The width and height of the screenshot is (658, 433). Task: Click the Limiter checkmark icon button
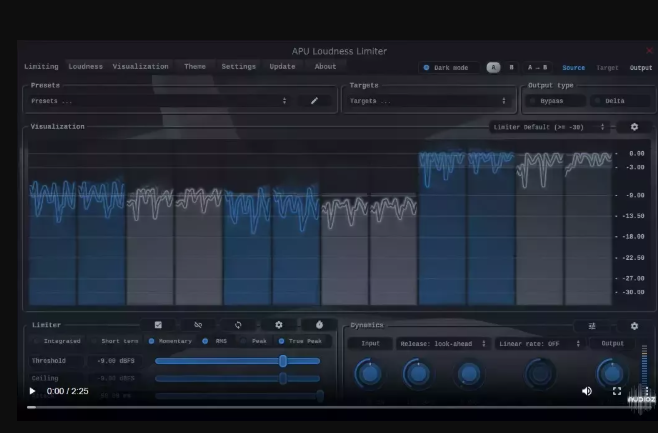point(158,325)
